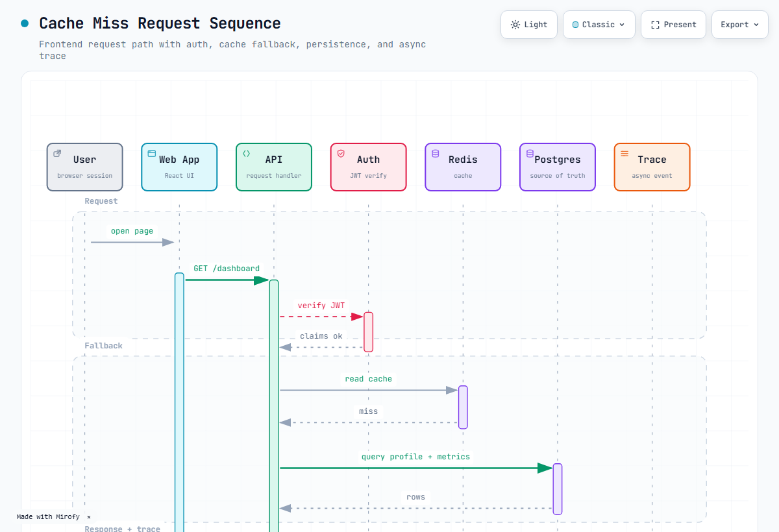Click the chevron on Export dropdown

point(756,25)
